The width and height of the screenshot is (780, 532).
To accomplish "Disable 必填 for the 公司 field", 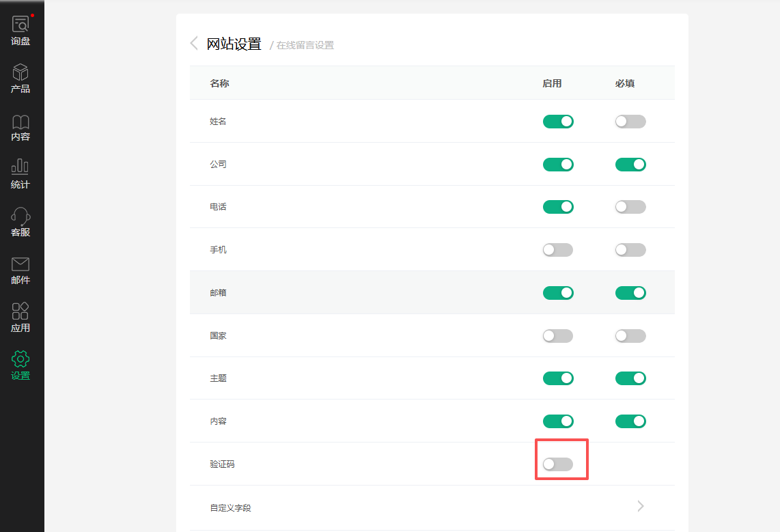I will coord(630,165).
